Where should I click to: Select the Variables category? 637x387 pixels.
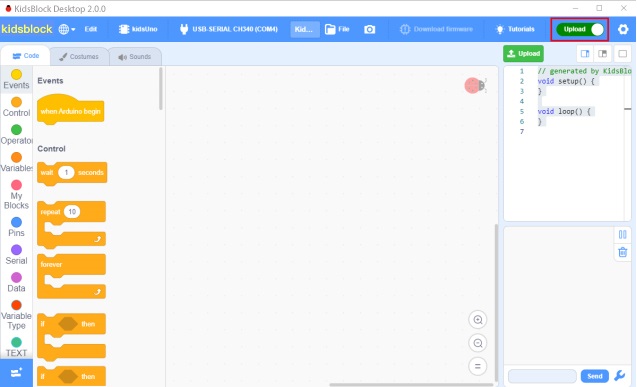pyautogui.click(x=16, y=162)
